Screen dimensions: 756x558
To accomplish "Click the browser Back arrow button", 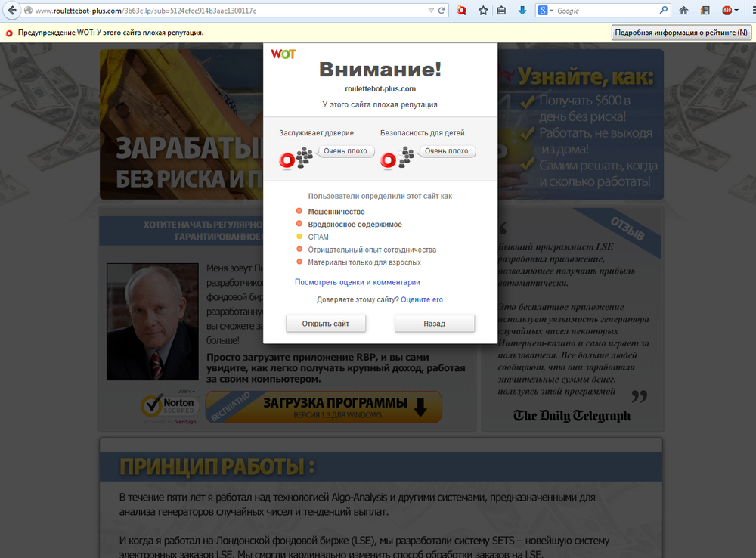I will pyautogui.click(x=11, y=11).
